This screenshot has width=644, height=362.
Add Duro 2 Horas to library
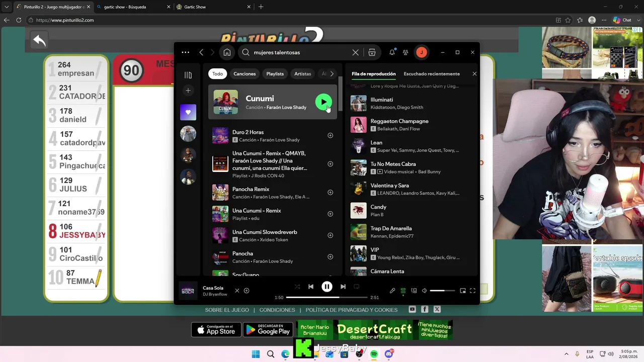click(330, 135)
